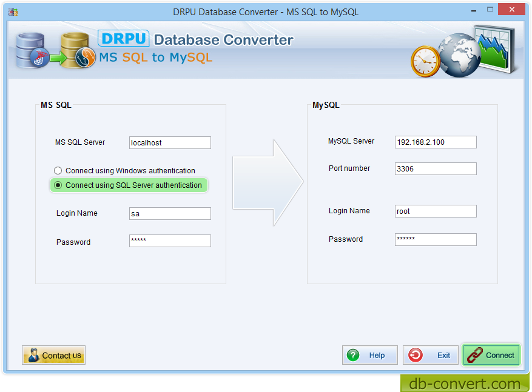Click the MS SQL group title

click(56, 105)
